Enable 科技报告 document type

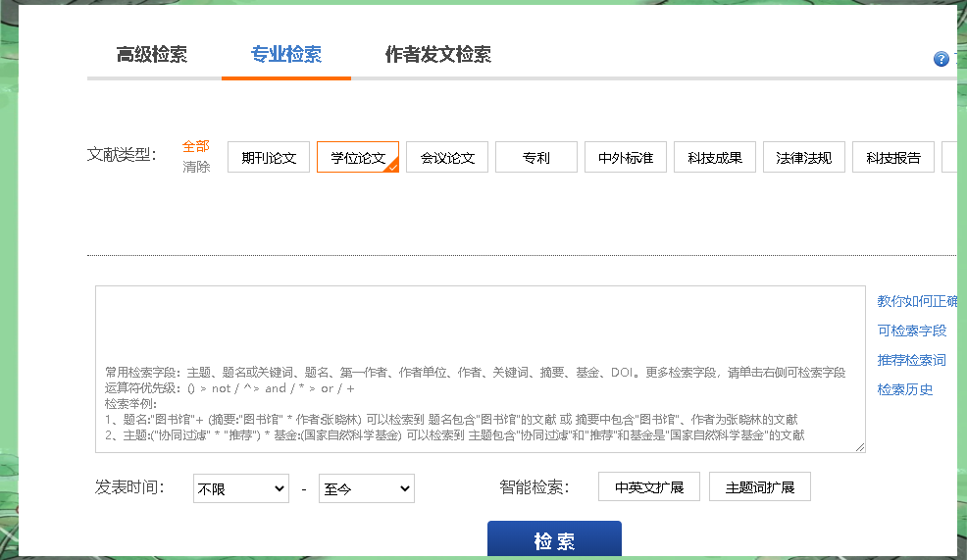(x=893, y=157)
